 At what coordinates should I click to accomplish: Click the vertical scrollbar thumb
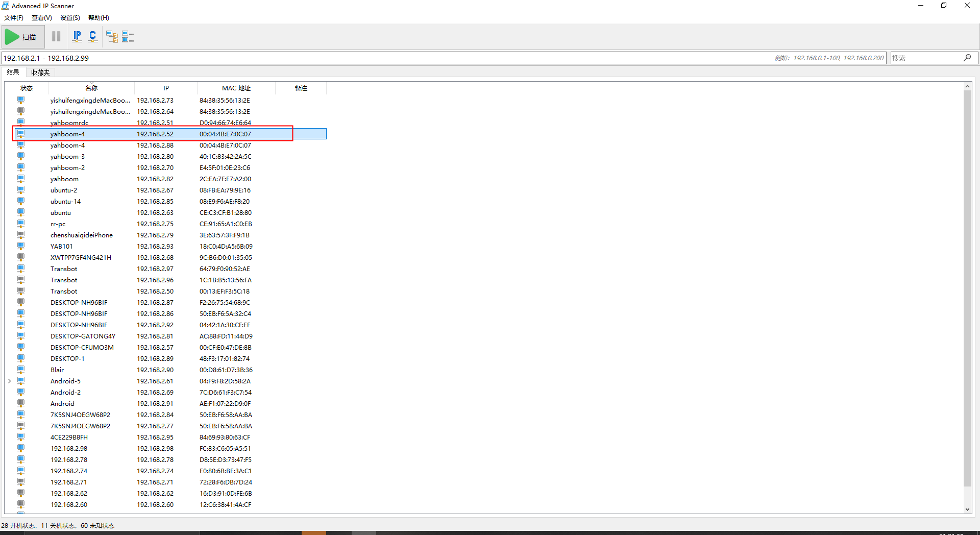pyautogui.click(x=967, y=288)
